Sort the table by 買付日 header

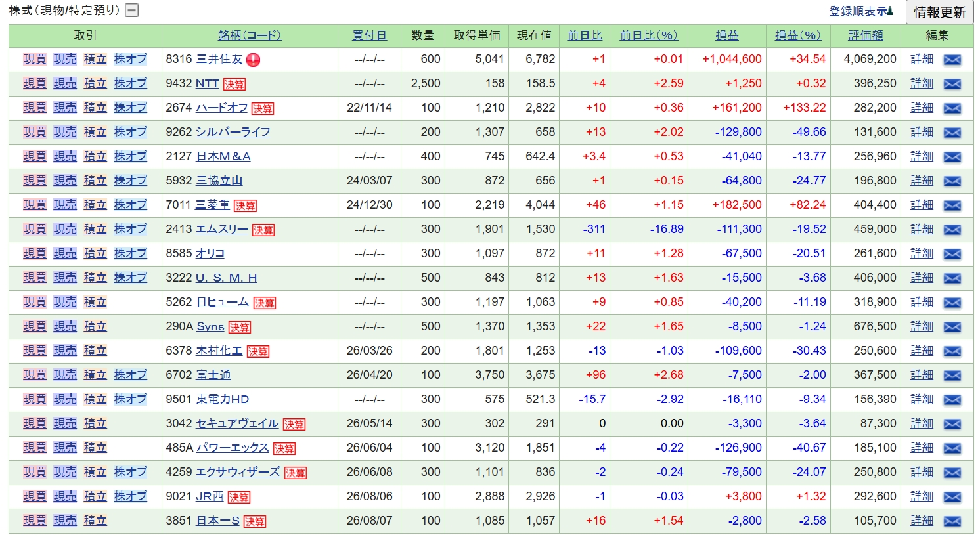coord(370,35)
